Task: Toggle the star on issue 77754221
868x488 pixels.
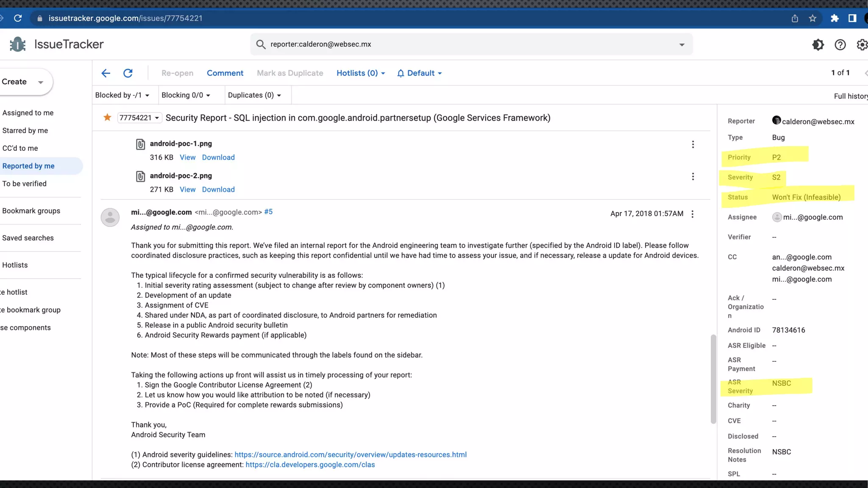Action: (x=107, y=117)
